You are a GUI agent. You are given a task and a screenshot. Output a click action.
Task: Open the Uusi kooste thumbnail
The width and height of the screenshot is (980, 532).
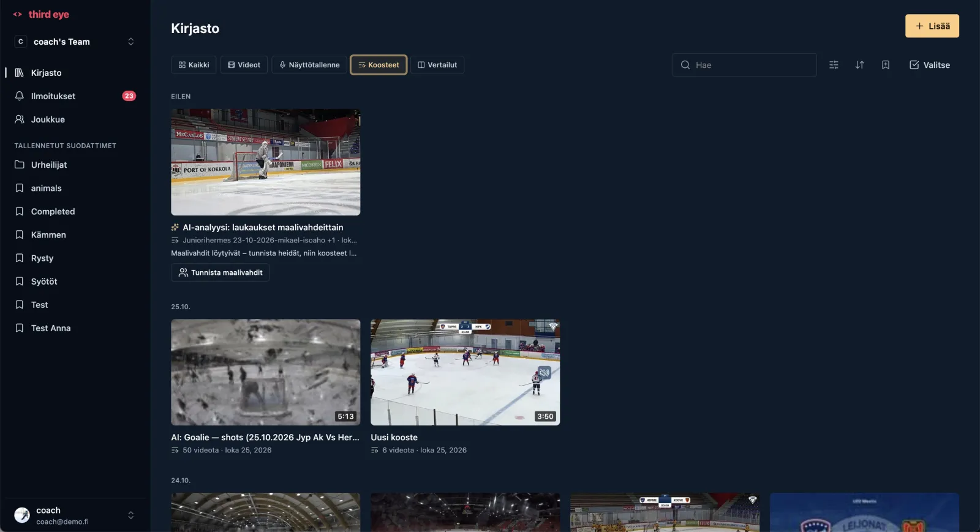pos(466,372)
